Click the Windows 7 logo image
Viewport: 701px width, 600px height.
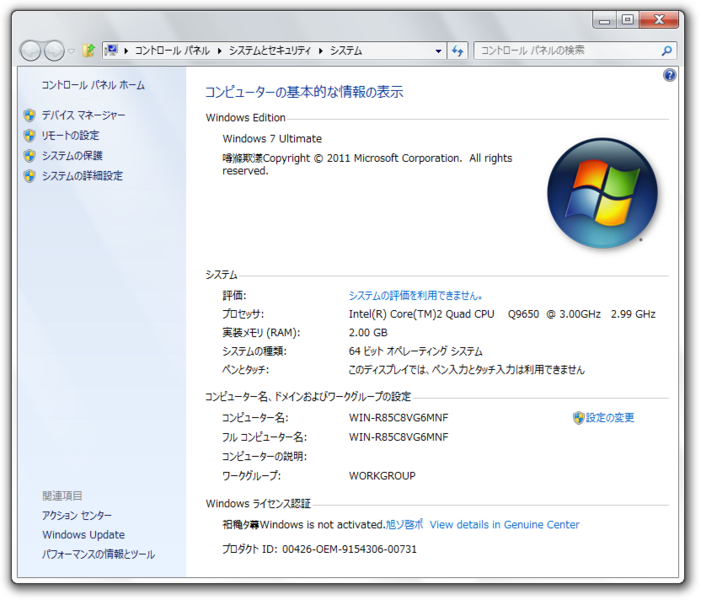[x=602, y=193]
